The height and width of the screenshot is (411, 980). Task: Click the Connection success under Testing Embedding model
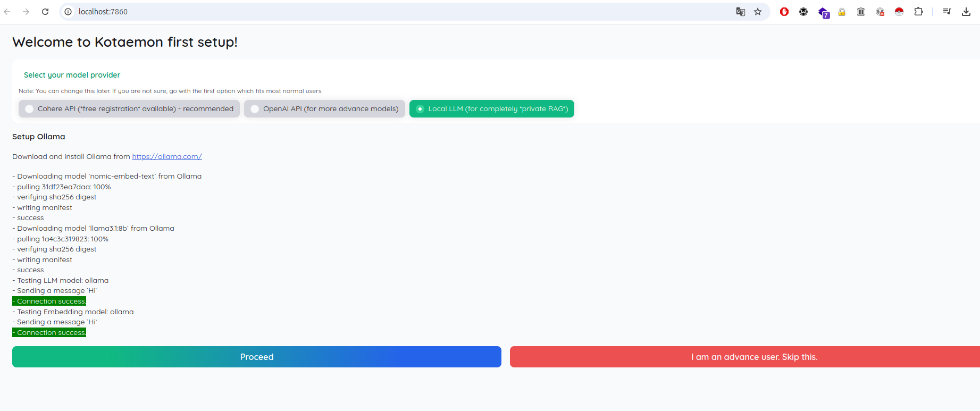49,332
